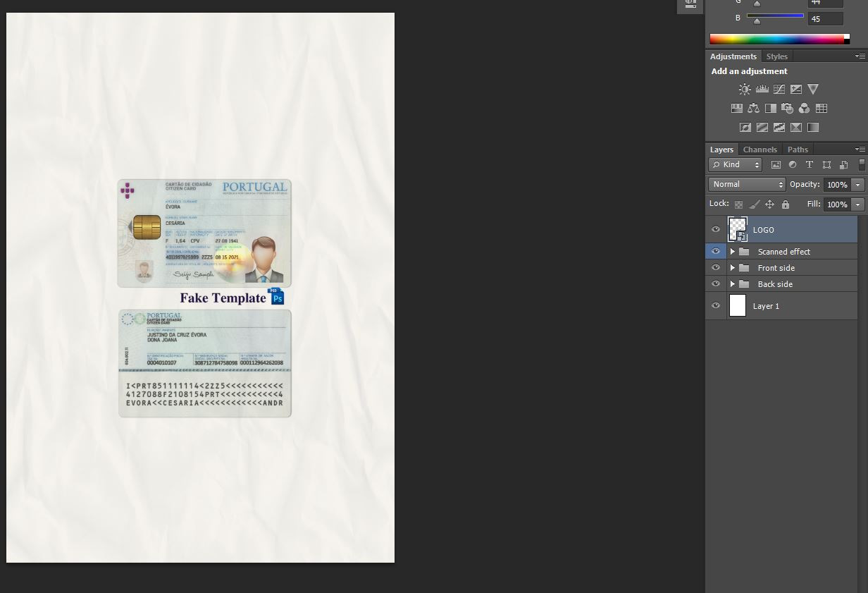The height and width of the screenshot is (593, 868).
Task: Open the Kind filter combo box
Action: [x=735, y=164]
